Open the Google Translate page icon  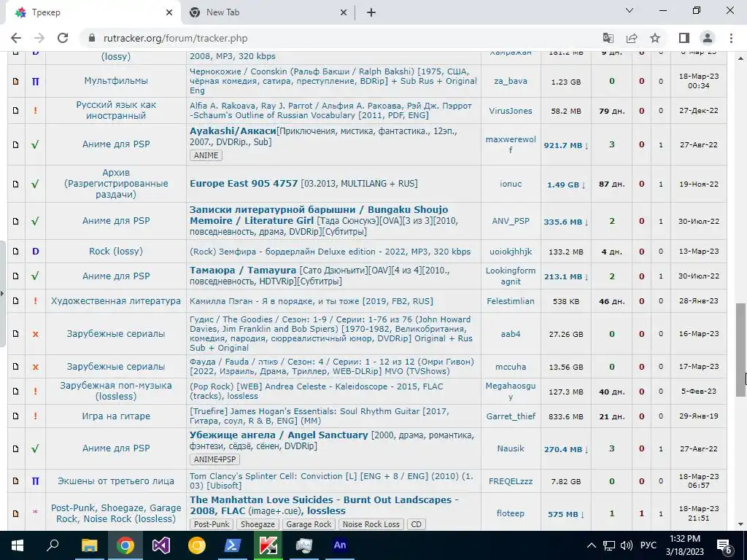coord(608,38)
